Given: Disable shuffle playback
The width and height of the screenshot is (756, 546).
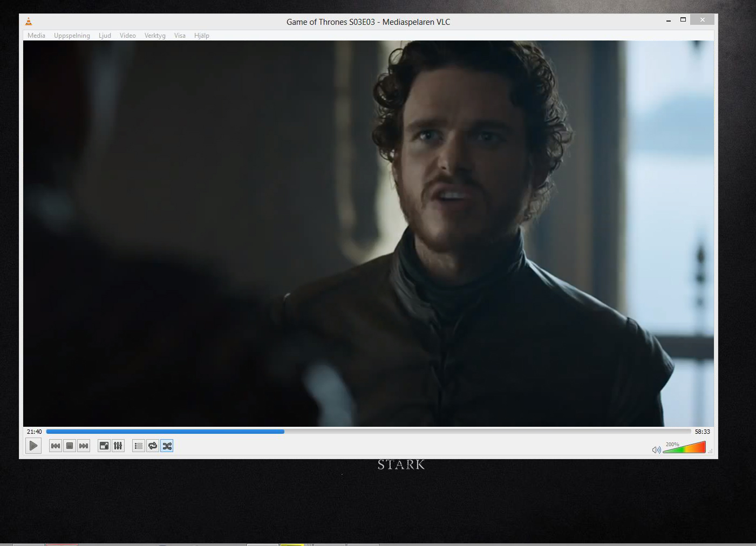Looking at the screenshot, I should pos(167,446).
